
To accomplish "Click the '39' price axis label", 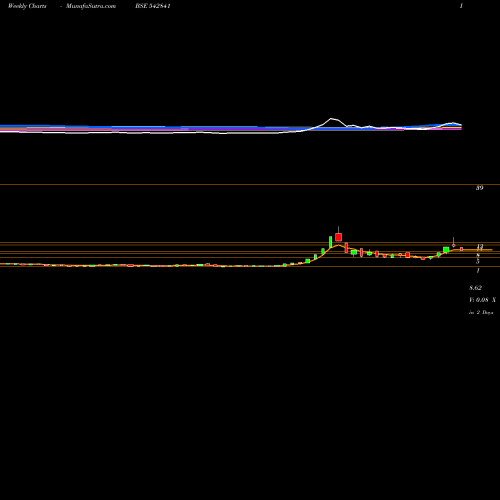I will [x=479, y=188].
